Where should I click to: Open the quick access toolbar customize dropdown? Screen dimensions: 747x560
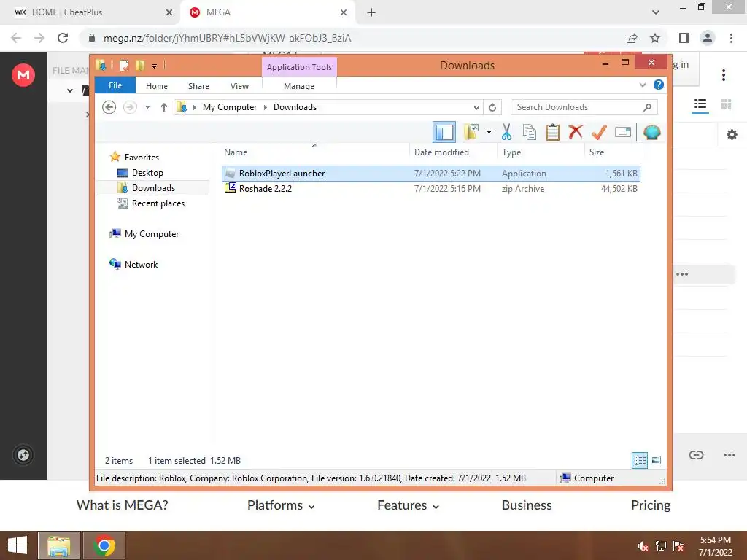click(x=155, y=66)
